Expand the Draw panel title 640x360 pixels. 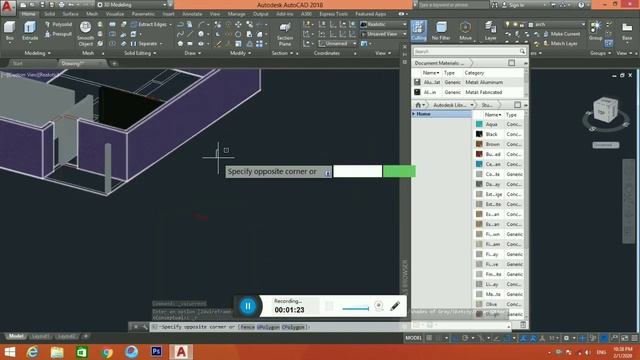pyautogui.click(x=192, y=53)
